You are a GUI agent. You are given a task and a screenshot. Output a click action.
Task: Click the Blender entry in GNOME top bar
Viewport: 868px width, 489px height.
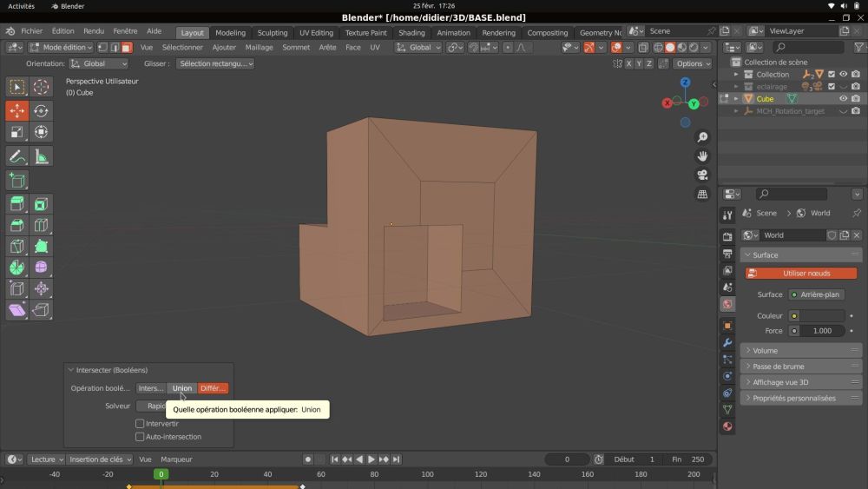pyautogui.click(x=68, y=6)
